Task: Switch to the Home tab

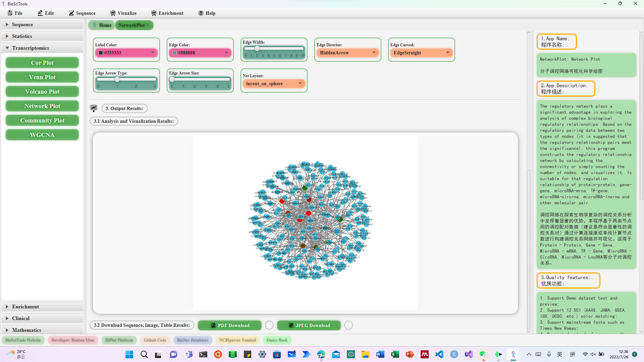Action: point(102,25)
